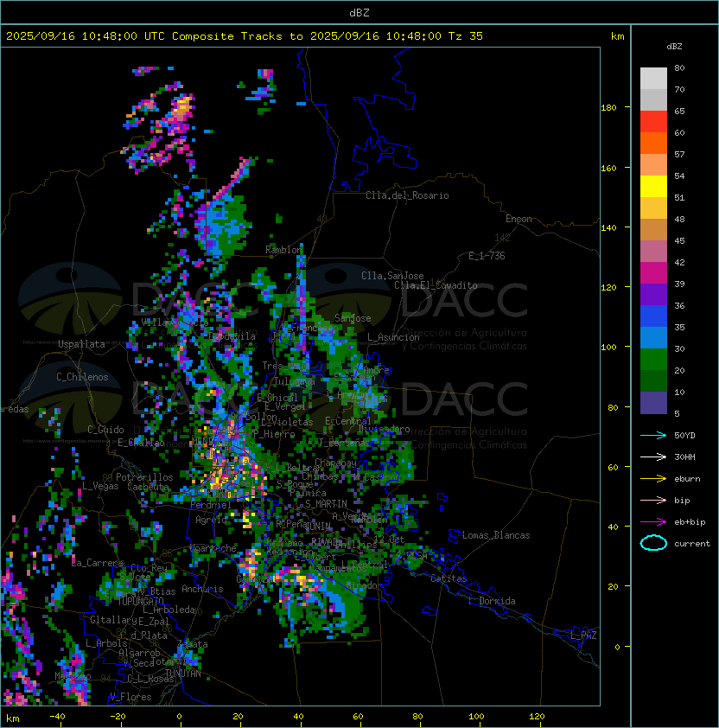This screenshot has height=728, width=719.
Task: Pick the light blue 30-35 dBZ swatch
Action: [653, 337]
